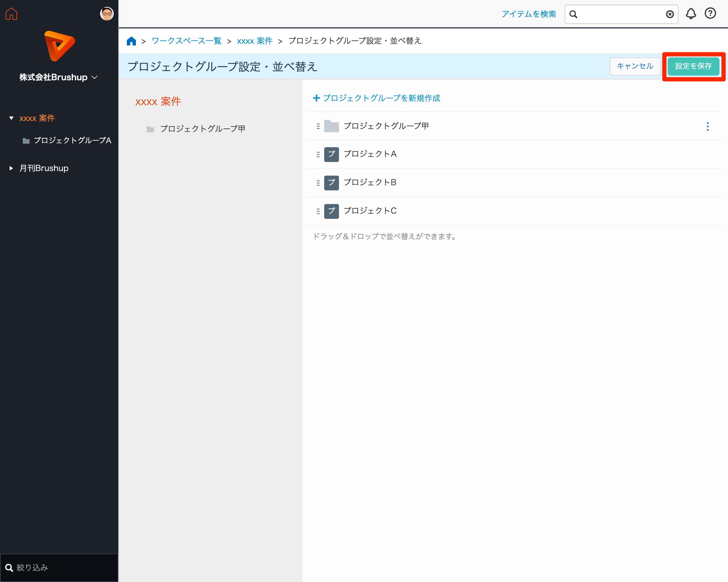The height and width of the screenshot is (582, 728).
Task: Open three-dot menu for プロジェクトグループ甲
Action: pyautogui.click(x=708, y=126)
